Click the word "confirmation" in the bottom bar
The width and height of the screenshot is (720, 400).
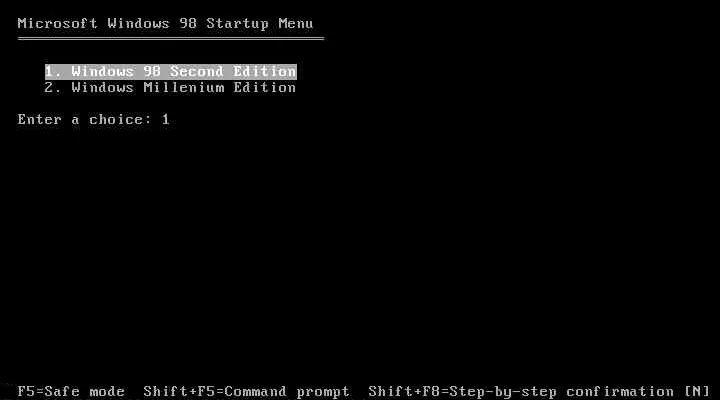click(x=620, y=392)
